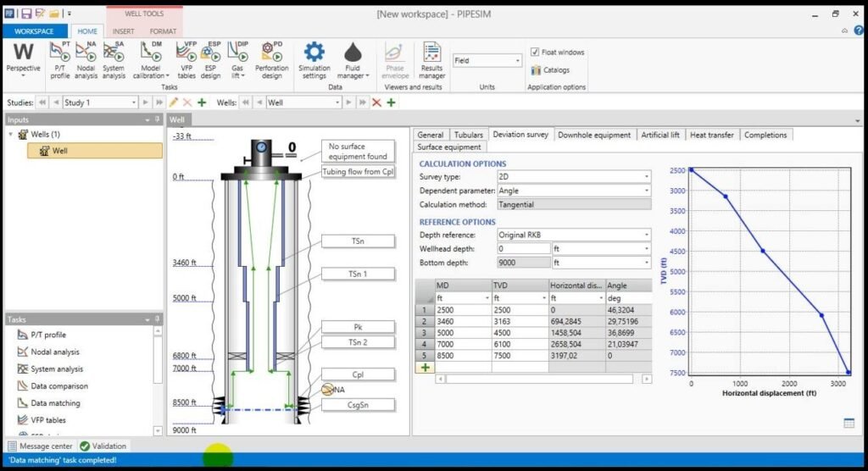
Task: Switch to the Downhole equipment tab
Action: (x=594, y=135)
